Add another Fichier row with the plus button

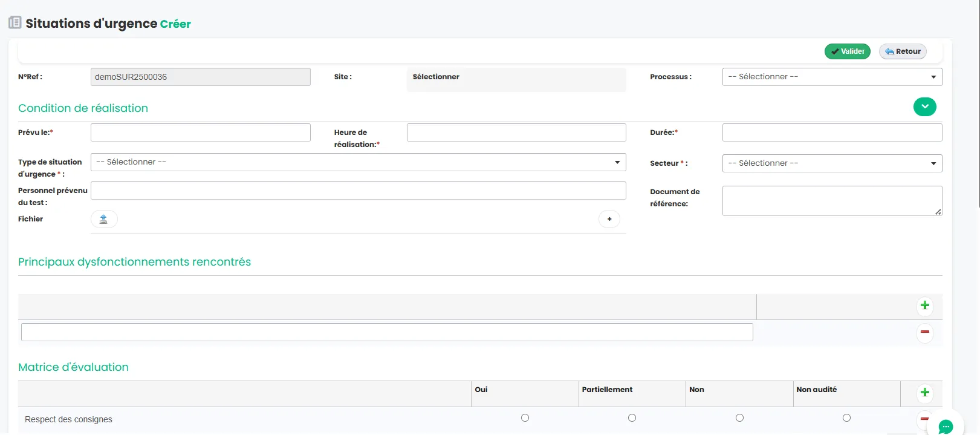609,219
